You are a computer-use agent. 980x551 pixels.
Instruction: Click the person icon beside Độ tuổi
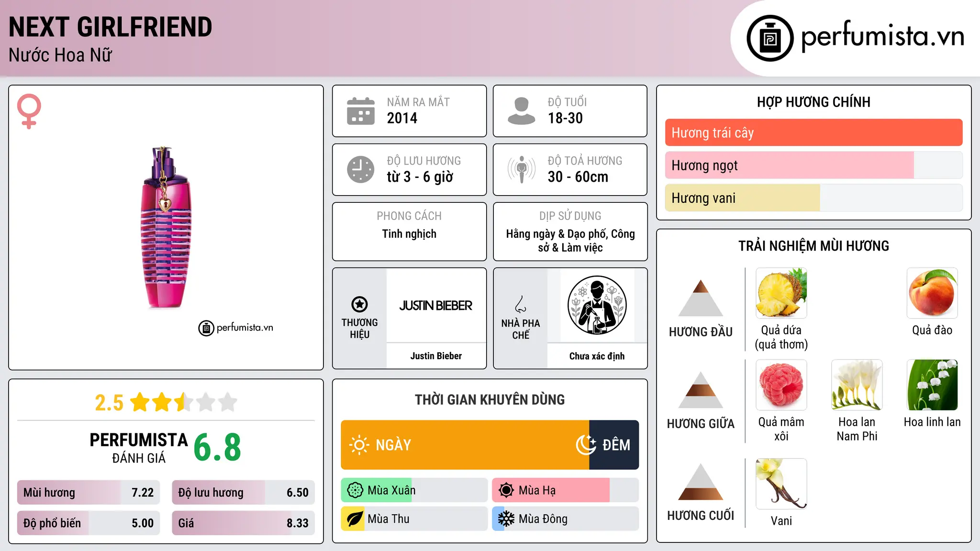point(521,111)
